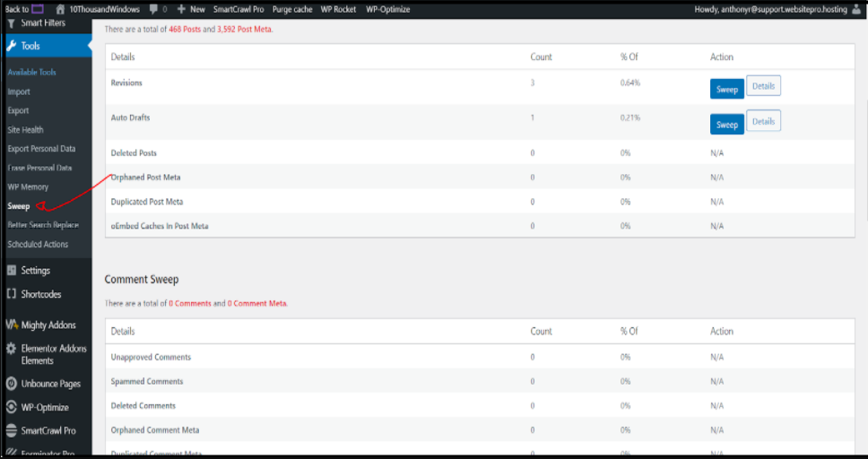Click the Smart Filters funnel icon
Image resolution: width=868 pixels, height=459 pixels.
pos(12,22)
